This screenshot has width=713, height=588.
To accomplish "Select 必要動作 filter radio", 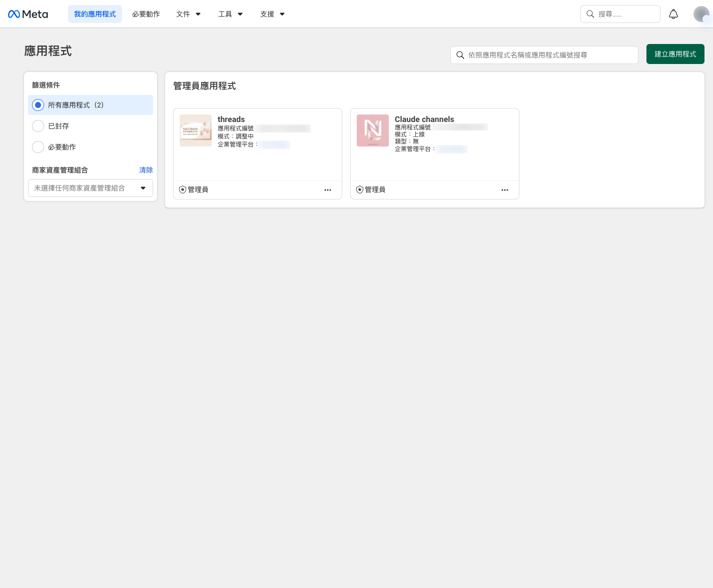I will point(38,147).
